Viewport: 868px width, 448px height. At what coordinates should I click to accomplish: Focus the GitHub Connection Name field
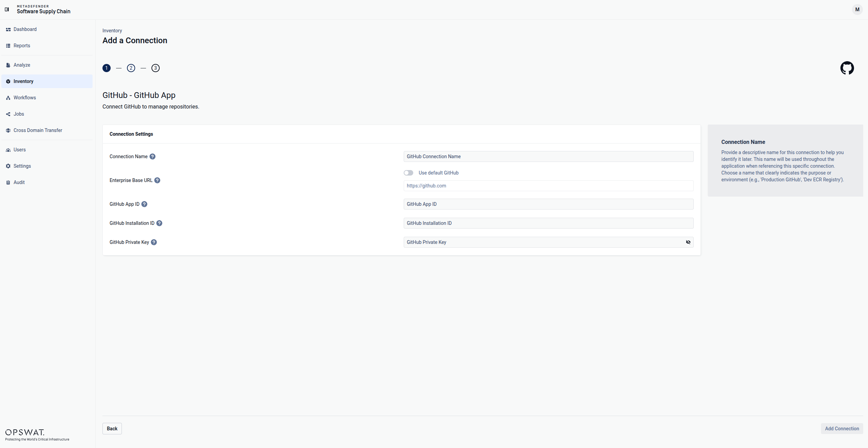[548, 156]
